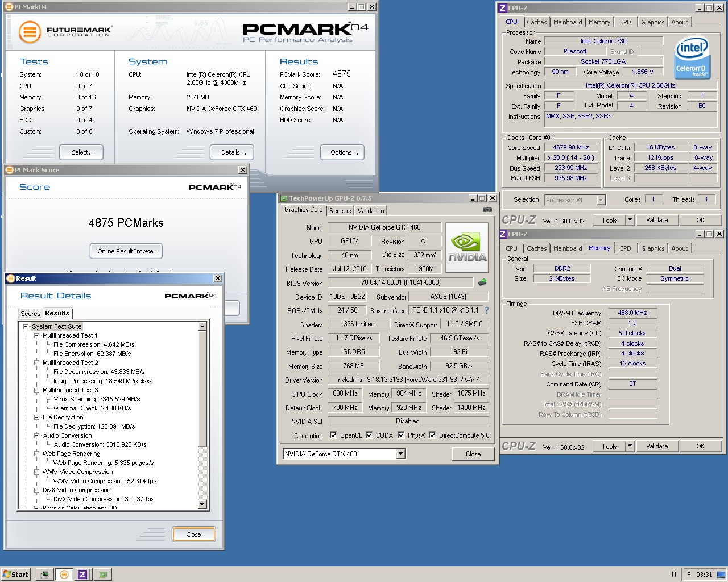Image resolution: width=728 pixels, height=582 pixels.
Task: Click the Futuremark logo in PCMark04
Action: [x=65, y=32]
